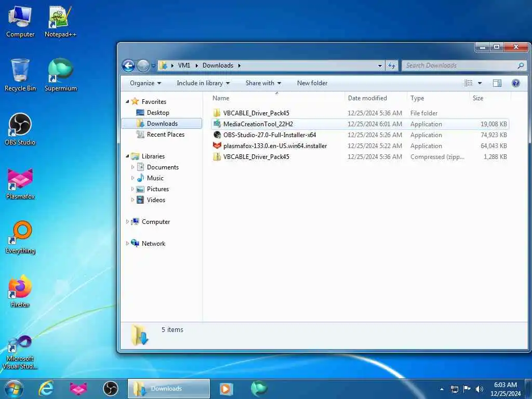This screenshot has height=399, width=532.
Task: Expand the Network tree node
Action: (127, 244)
